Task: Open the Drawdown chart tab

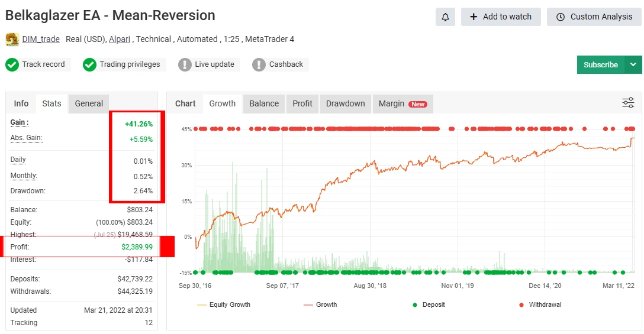Action: (x=345, y=103)
